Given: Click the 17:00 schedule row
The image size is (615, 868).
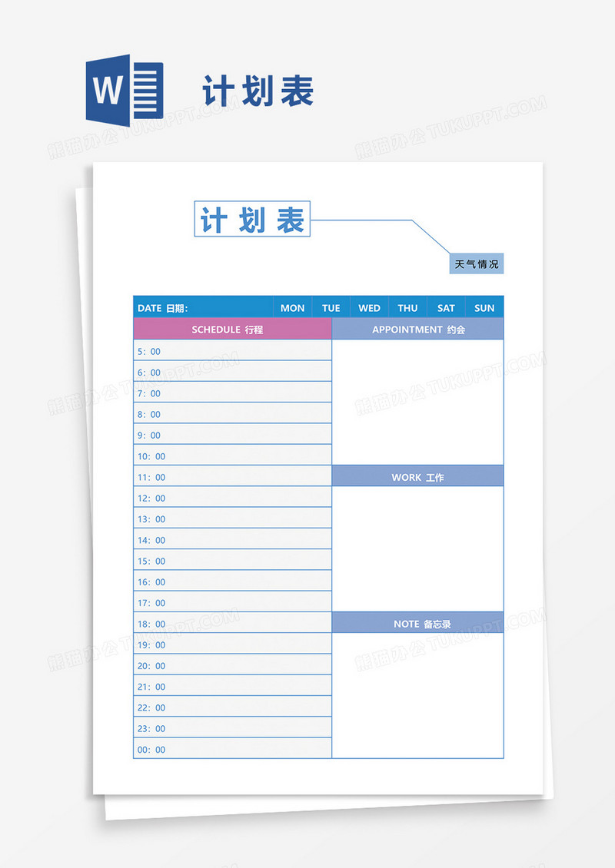Looking at the screenshot, I should [233, 601].
